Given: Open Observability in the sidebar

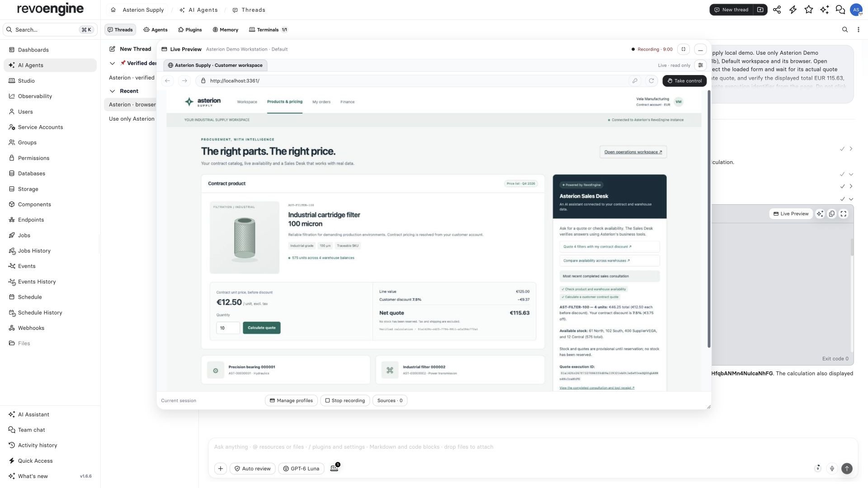Looking at the screenshot, I should (x=50, y=96).
